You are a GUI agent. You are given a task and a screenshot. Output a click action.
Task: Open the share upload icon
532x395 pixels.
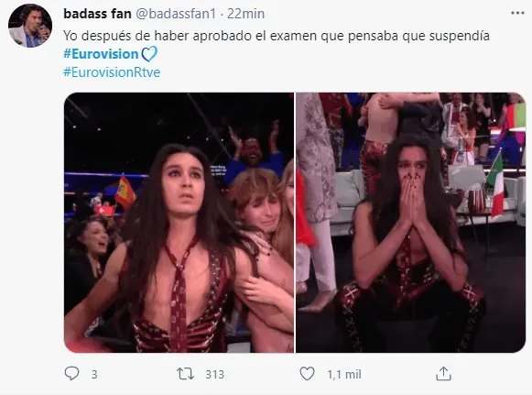[443, 373]
